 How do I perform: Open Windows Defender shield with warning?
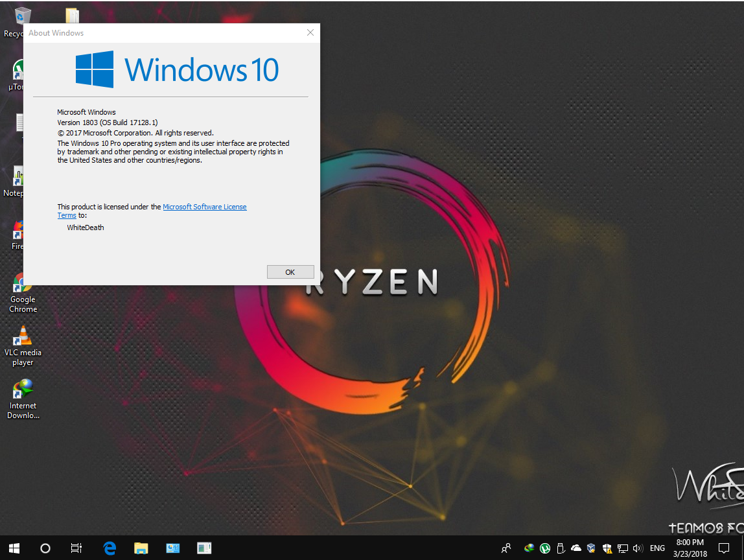[x=607, y=548]
